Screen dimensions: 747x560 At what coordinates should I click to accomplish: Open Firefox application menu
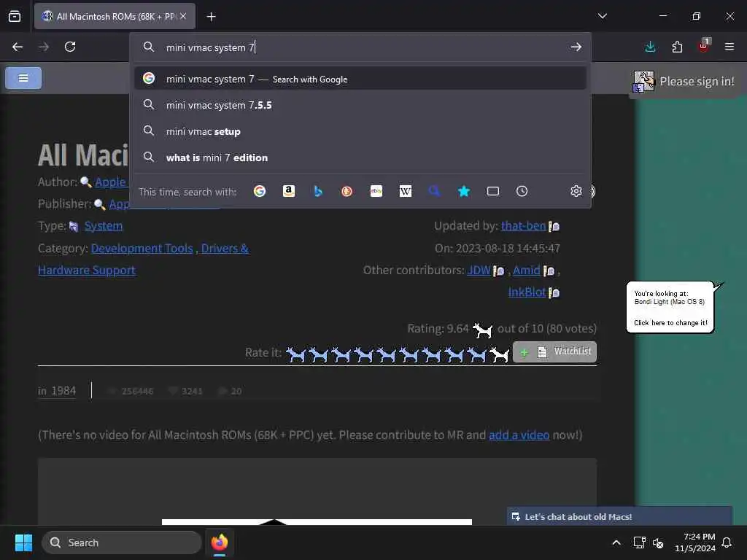click(729, 47)
